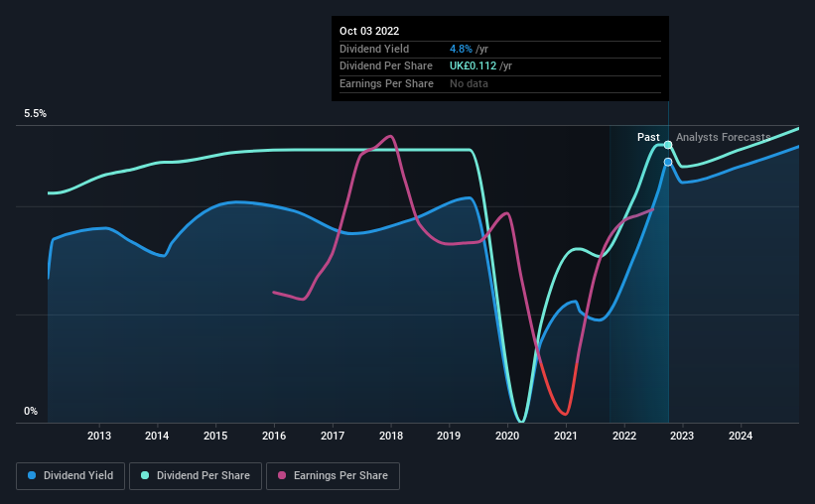Click the 2015 x-axis year label
The width and height of the screenshot is (815, 504).
point(215,436)
